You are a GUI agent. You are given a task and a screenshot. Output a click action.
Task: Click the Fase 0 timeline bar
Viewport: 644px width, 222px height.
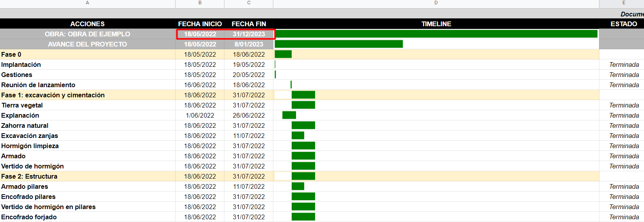[283, 54]
